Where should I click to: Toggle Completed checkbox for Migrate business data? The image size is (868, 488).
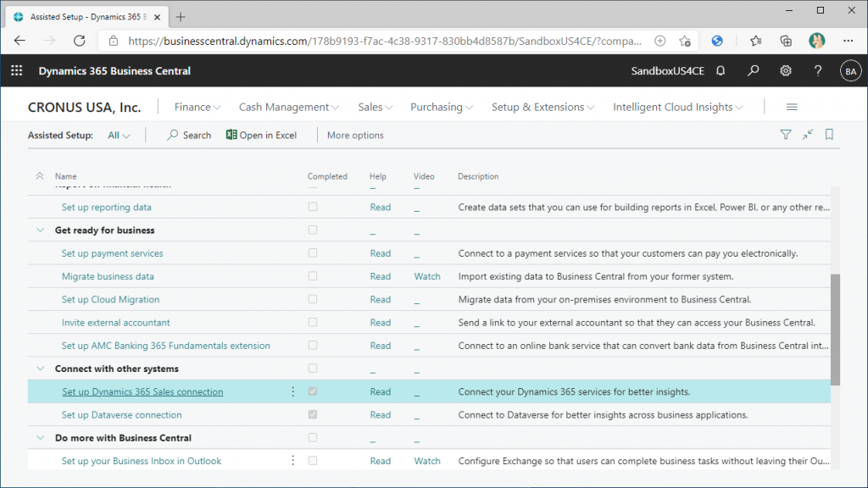pyautogui.click(x=313, y=276)
